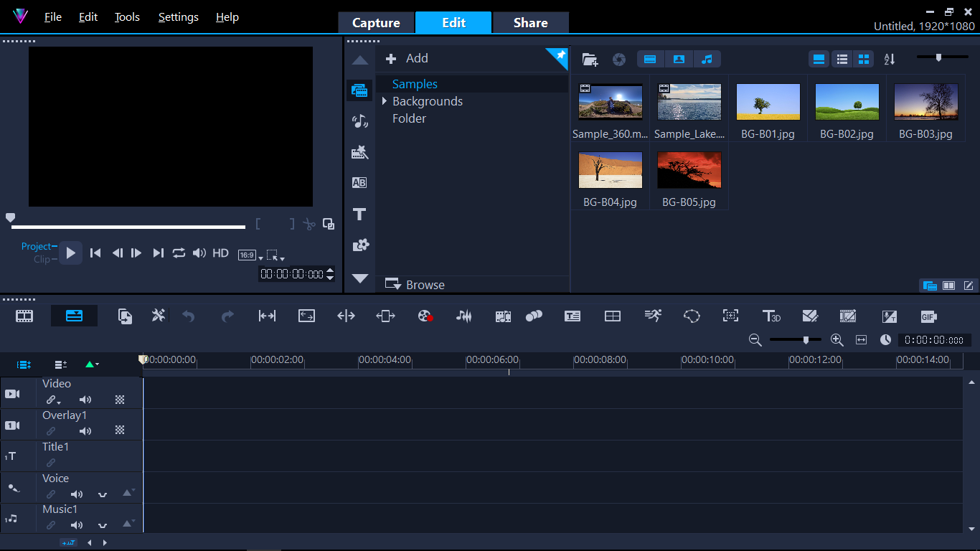Expand the Backgrounds folder tree
This screenshot has height=551, width=980.
[x=385, y=101]
